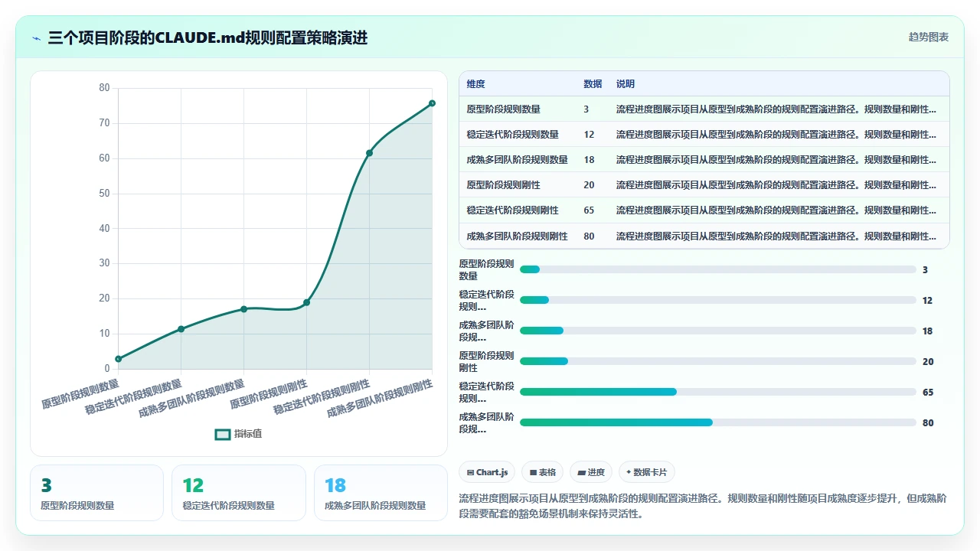Click the table value 65
This screenshot has height=551, width=980.
point(589,210)
